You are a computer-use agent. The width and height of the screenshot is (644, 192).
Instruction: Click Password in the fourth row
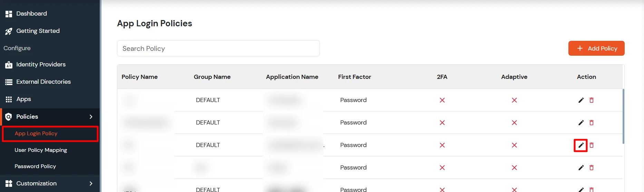coord(353,167)
